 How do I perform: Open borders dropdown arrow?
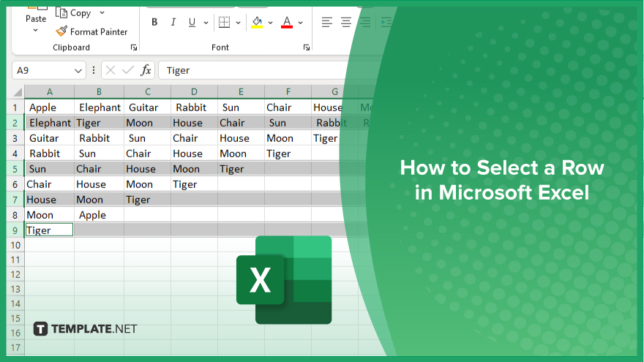238,23
